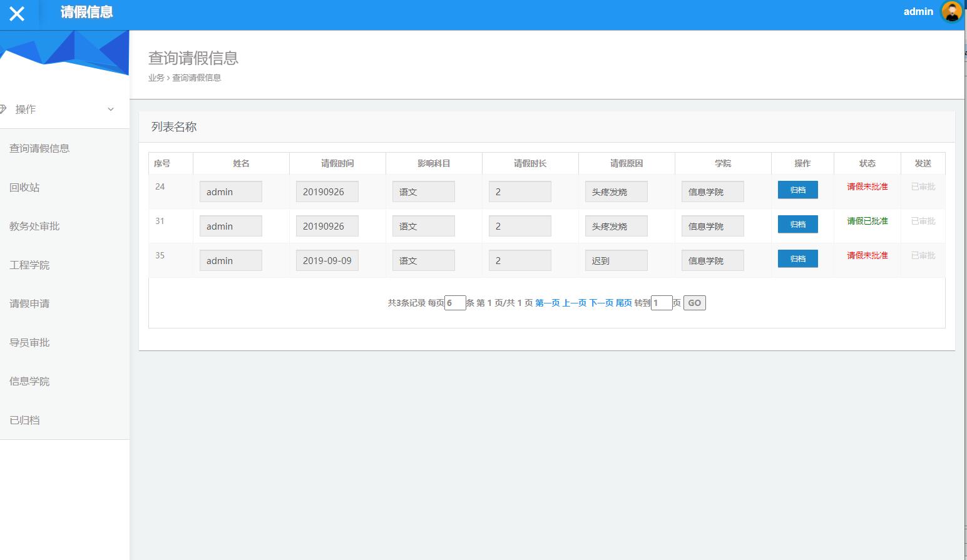
Task: Click the records-per-page input field
Action: click(x=455, y=303)
